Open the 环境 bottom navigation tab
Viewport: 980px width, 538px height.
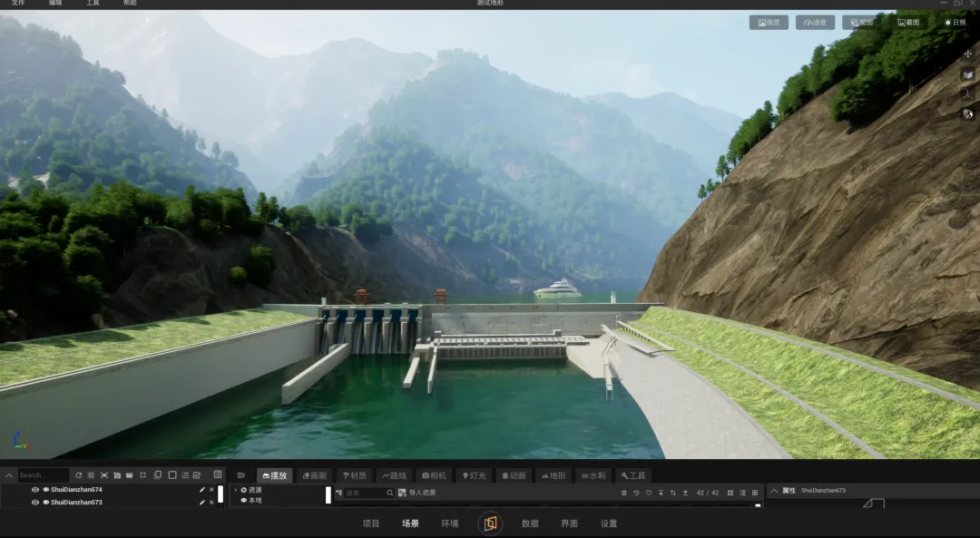coord(450,523)
